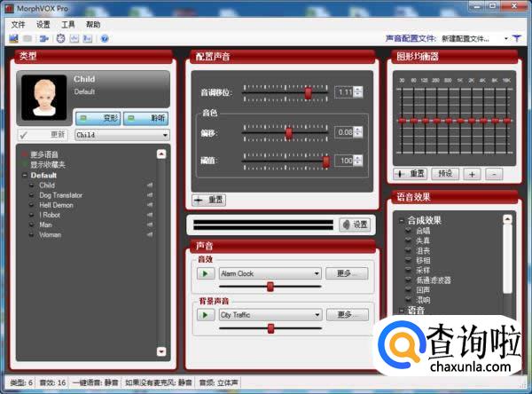Open the 文件 menu
The height and width of the screenshot is (394, 532).
pos(18,25)
